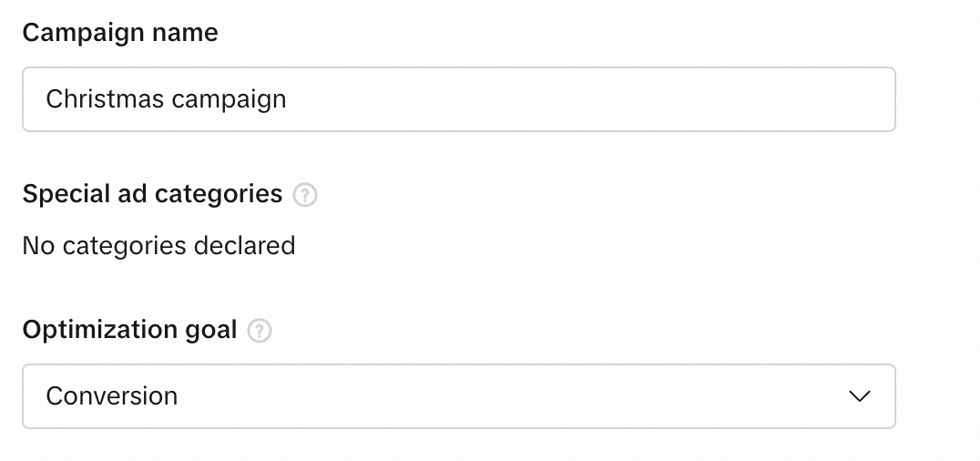980x461 pixels.
Task: Select the Conversion combo box
Action: 458,396
